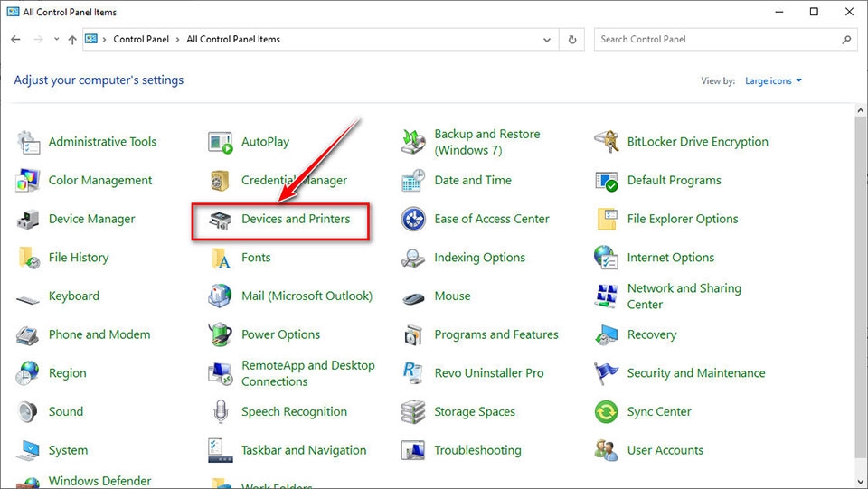Click the Sync Center green icon
Image resolution: width=868 pixels, height=489 pixels.
pyautogui.click(x=606, y=412)
